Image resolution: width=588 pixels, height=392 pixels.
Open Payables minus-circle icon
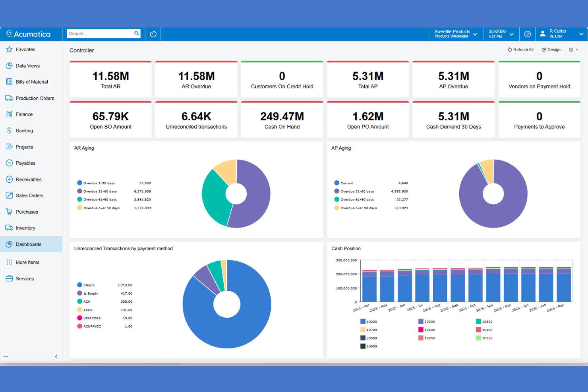pyautogui.click(x=9, y=163)
